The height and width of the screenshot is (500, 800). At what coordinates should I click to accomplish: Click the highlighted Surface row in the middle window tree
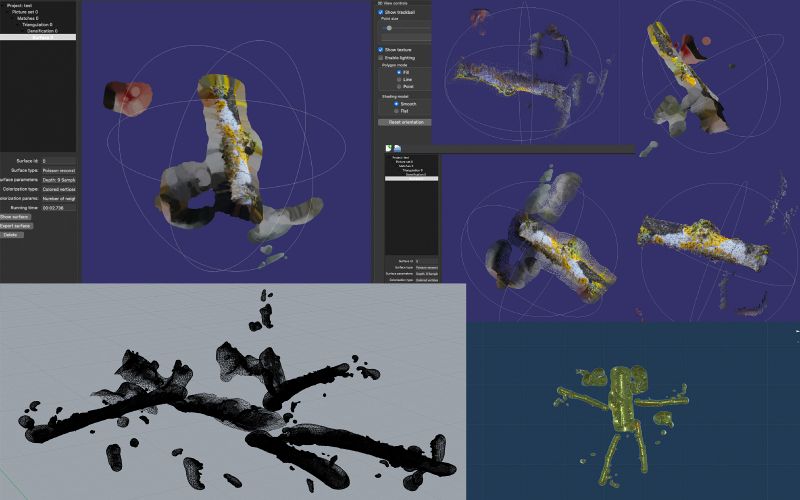411,179
